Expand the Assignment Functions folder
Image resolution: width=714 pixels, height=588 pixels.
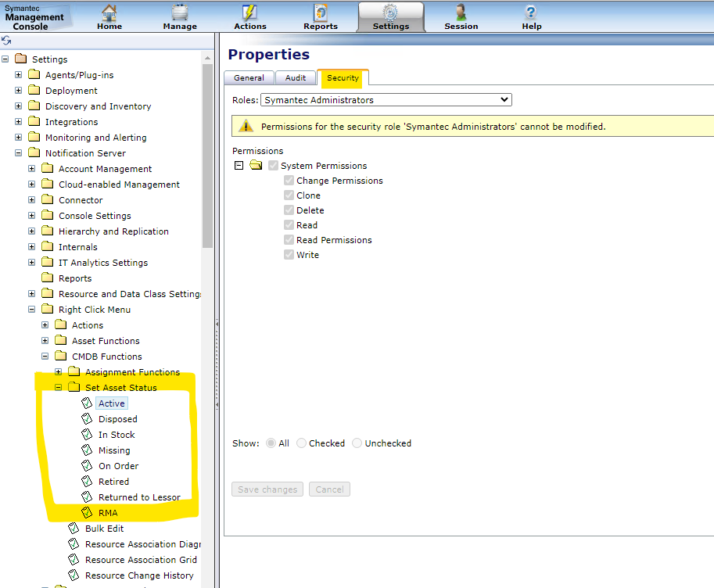[58, 371]
